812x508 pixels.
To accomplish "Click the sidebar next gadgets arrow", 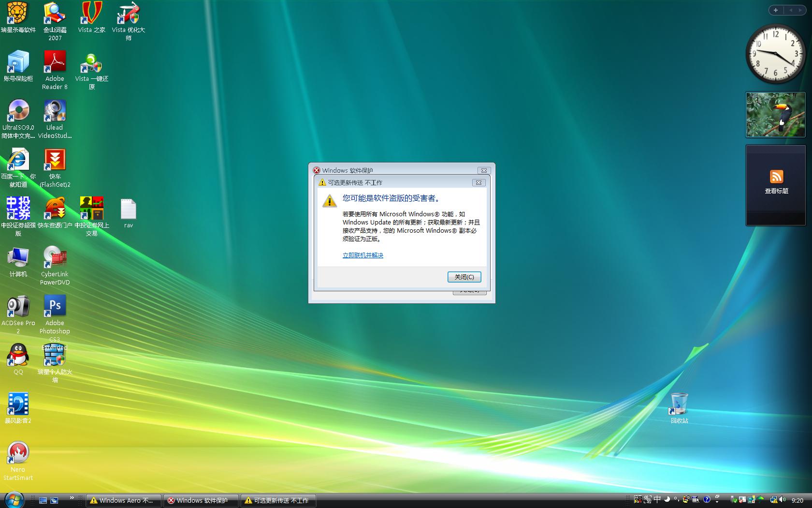I will 801,10.
